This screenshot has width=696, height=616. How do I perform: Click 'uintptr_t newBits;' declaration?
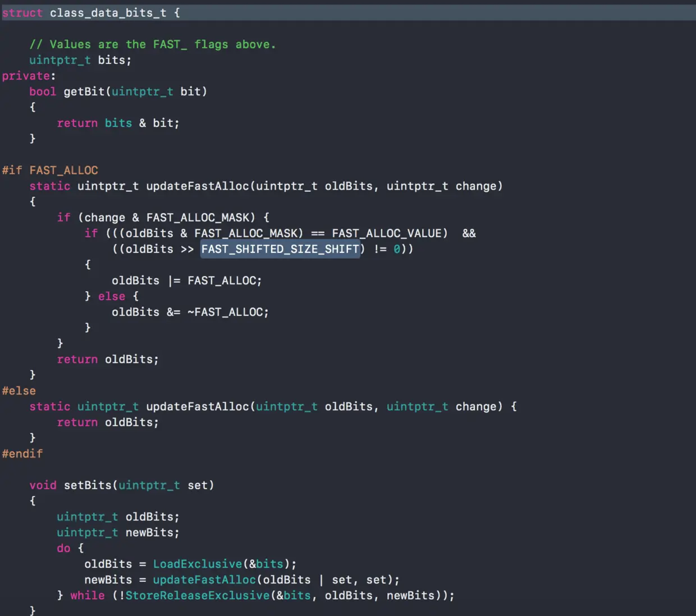pyautogui.click(x=118, y=532)
